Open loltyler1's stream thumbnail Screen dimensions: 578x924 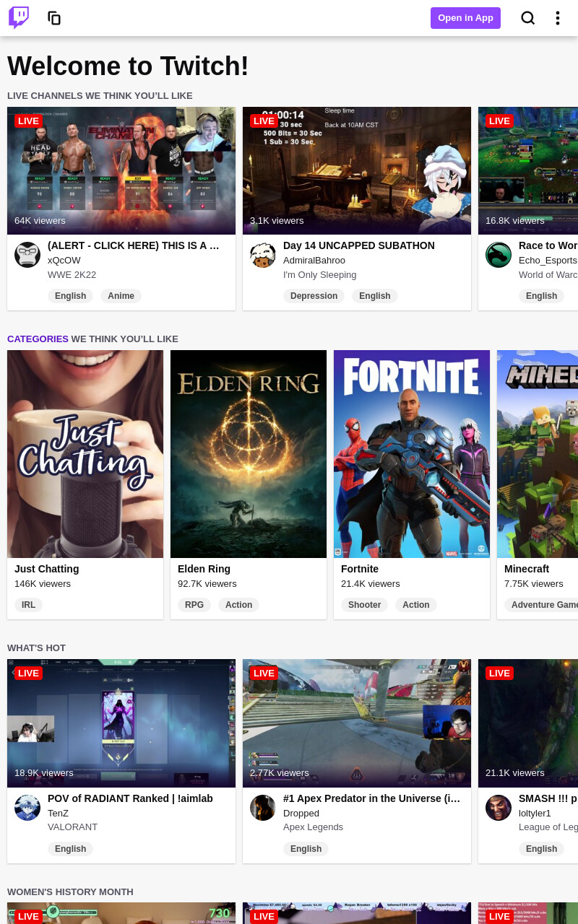click(x=528, y=723)
